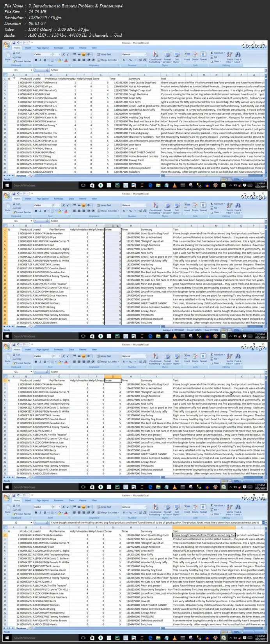This screenshot has height=644, width=270.
Task: Open Home tab in the 00:00:17 frame
Action: pyautogui.click(x=17, y=48)
